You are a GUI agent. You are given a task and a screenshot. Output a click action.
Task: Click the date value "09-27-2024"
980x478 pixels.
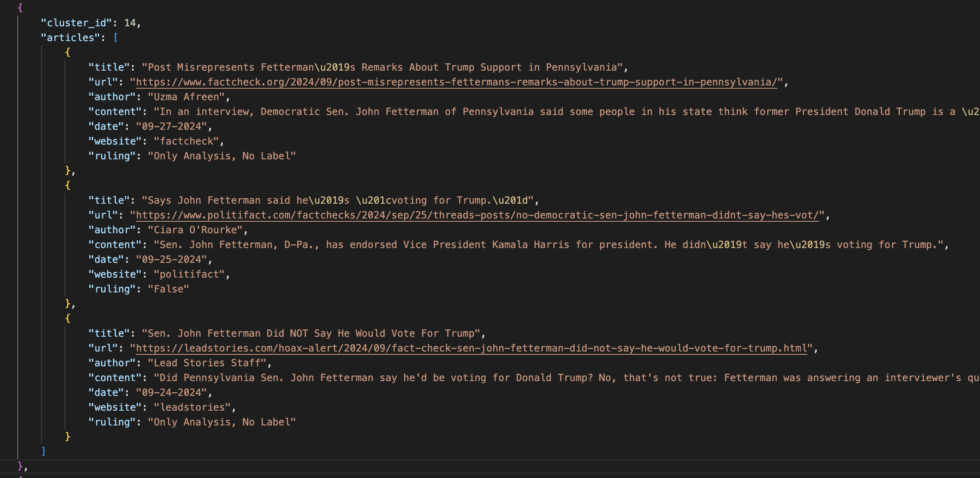click(x=171, y=126)
